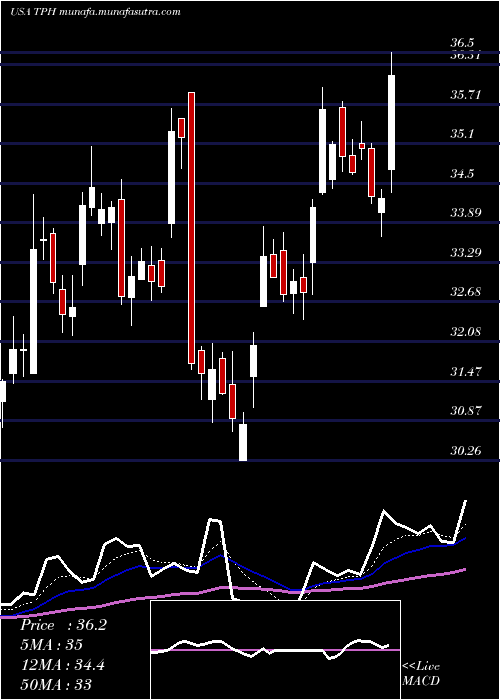Click the USA TPH munafa.munafasutra.com header text

click(x=96, y=12)
